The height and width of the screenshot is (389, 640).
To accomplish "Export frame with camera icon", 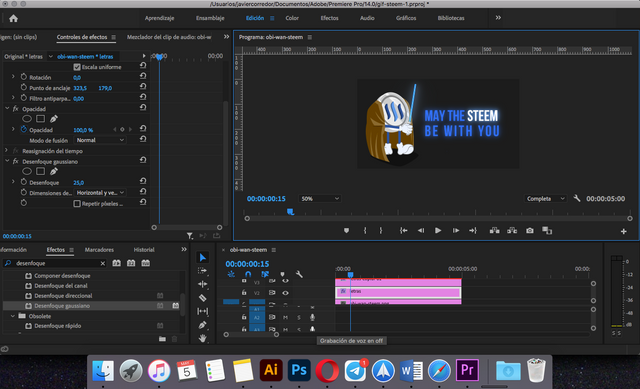I will tap(530, 231).
